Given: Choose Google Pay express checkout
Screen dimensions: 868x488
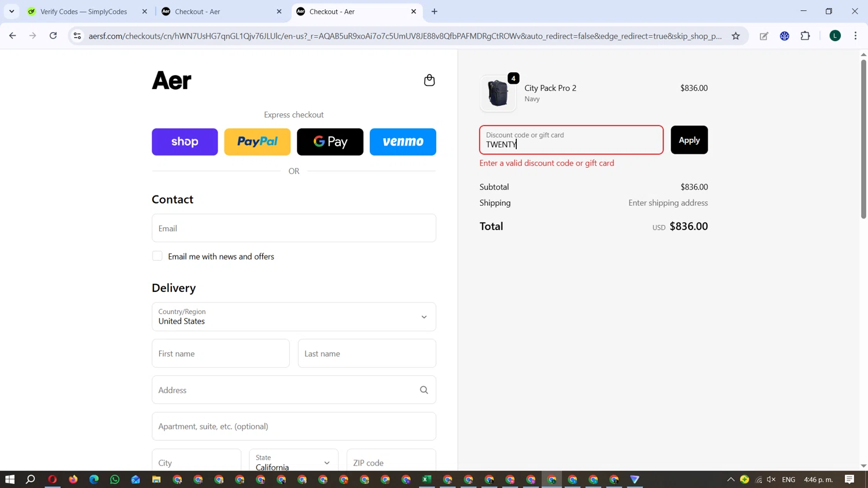Looking at the screenshot, I should coord(330,142).
